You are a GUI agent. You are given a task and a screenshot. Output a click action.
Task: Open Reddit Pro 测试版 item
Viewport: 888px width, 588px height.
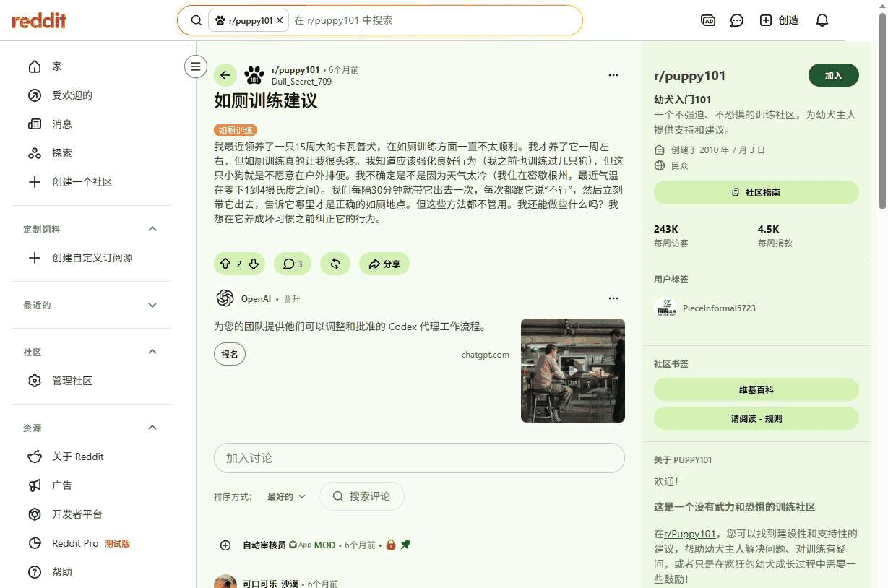(x=91, y=543)
